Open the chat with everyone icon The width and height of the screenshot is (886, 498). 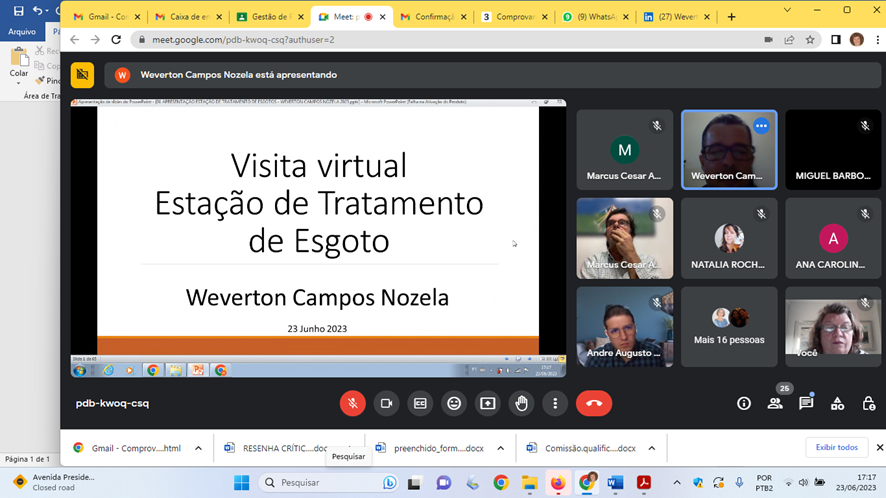point(806,404)
